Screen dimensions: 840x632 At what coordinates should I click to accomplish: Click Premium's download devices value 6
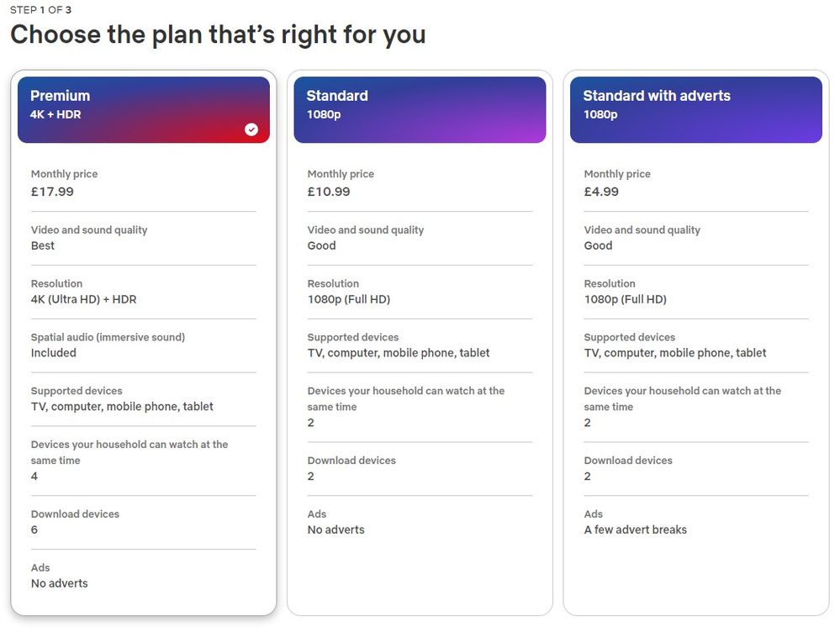(34, 529)
